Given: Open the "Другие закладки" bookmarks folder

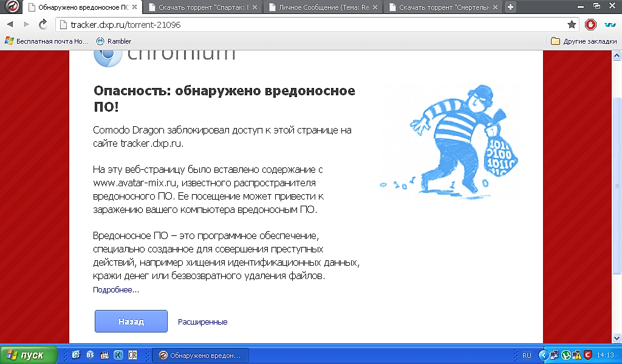Looking at the screenshot, I should [584, 41].
